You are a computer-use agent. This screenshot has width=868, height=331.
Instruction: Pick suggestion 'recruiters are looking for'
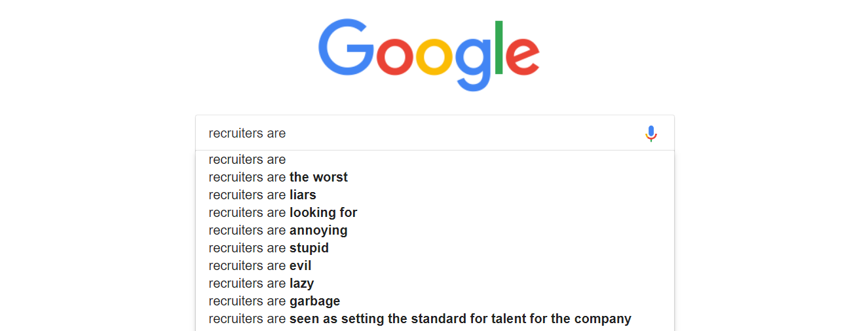pyautogui.click(x=283, y=212)
